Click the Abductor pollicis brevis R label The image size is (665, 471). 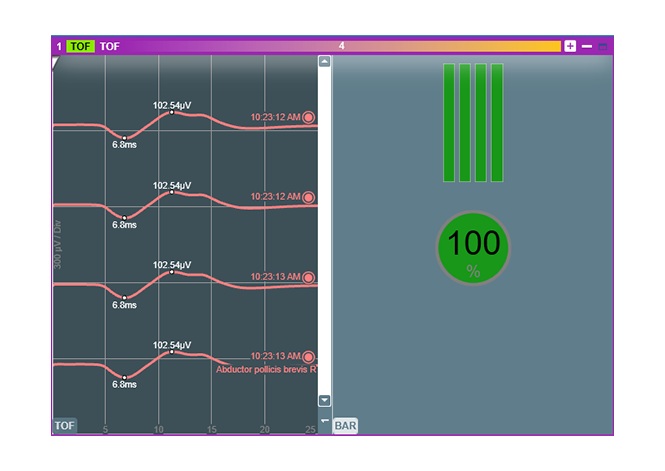coord(266,369)
